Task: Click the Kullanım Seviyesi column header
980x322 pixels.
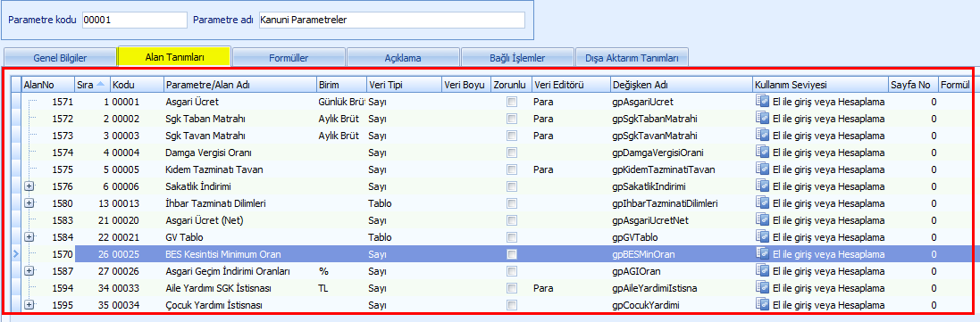Action: tap(820, 84)
